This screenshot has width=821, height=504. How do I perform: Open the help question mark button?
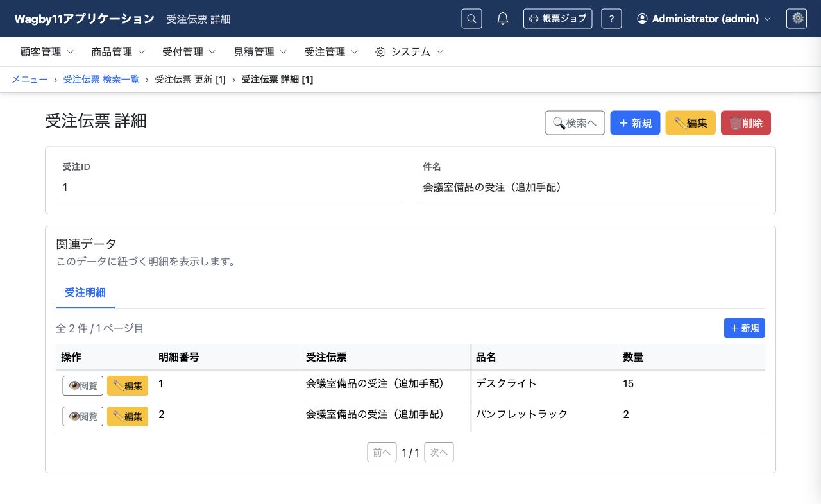[611, 19]
